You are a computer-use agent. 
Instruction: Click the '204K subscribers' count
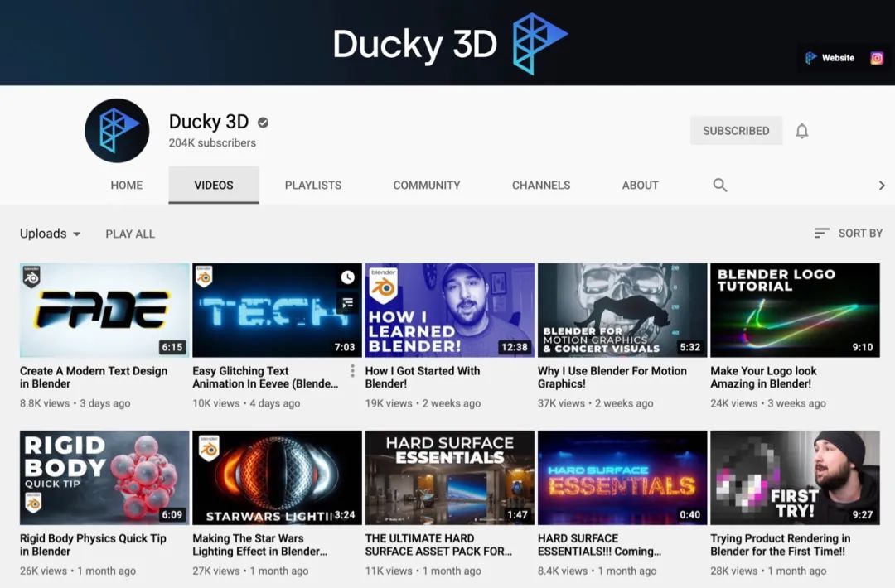pos(212,143)
